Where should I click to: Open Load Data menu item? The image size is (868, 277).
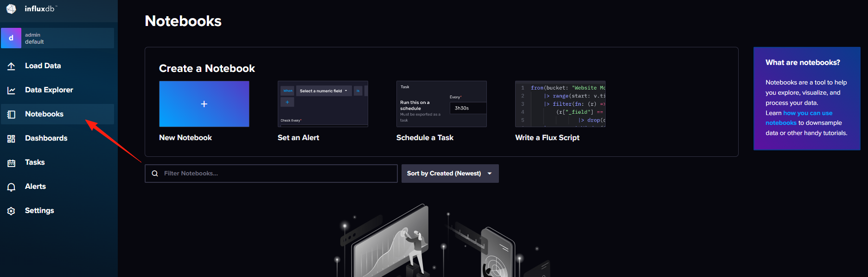tap(57, 66)
